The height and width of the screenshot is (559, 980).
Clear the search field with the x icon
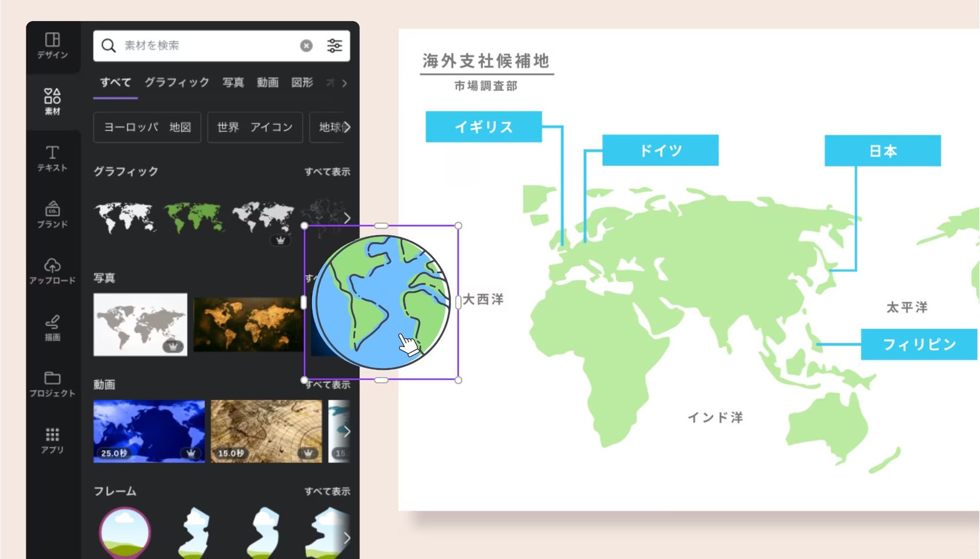coord(306,46)
